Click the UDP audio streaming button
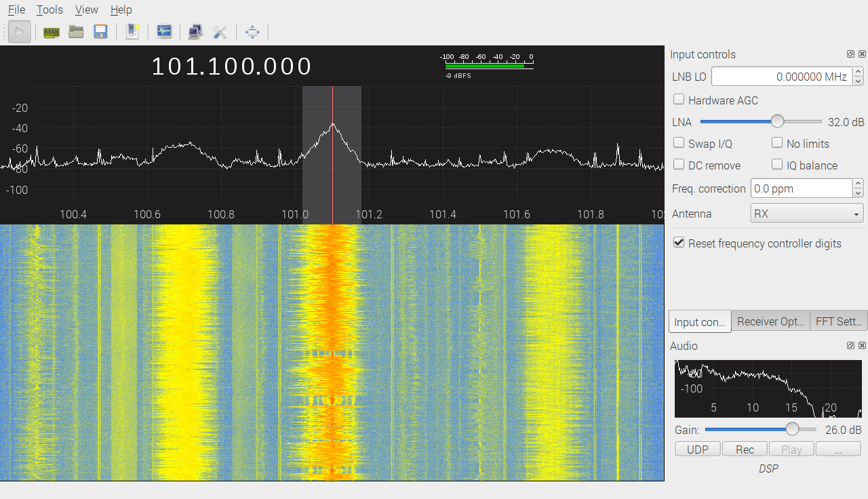 (698, 450)
